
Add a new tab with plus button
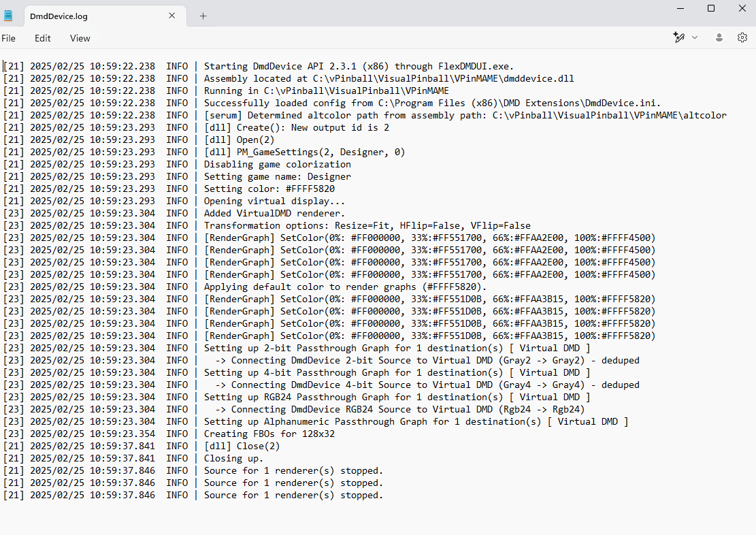tap(203, 16)
